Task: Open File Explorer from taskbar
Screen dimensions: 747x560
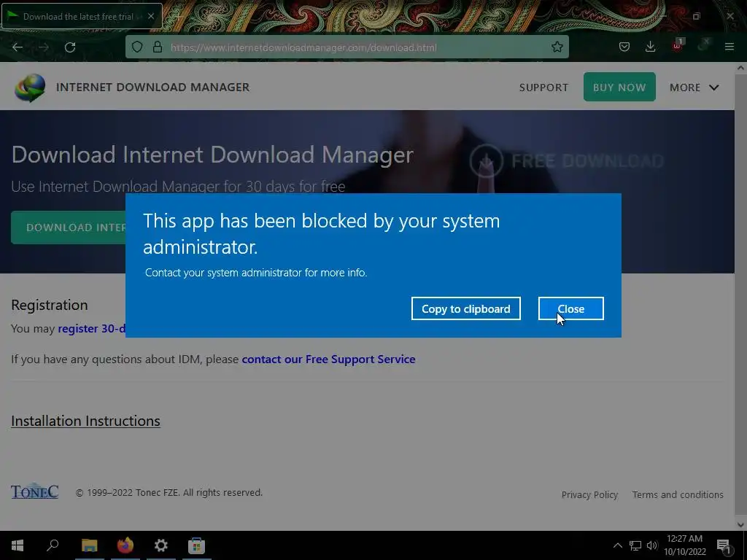Action: coord(89,545)
